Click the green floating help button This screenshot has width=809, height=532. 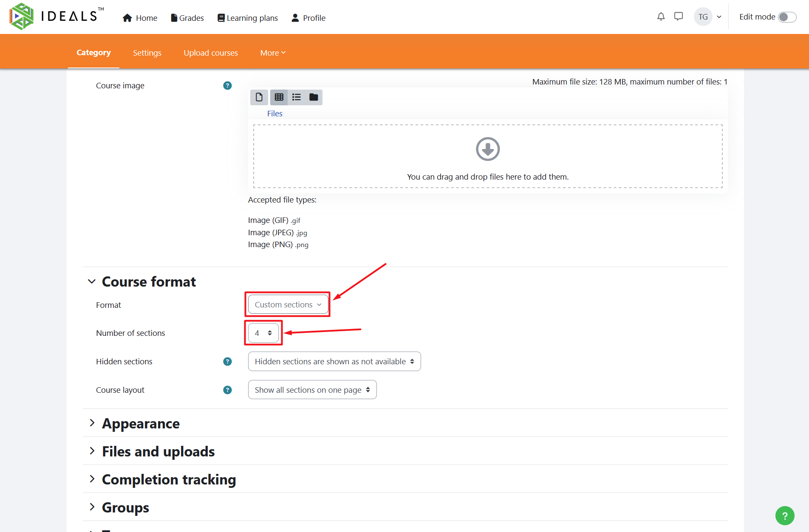[784, 516]
